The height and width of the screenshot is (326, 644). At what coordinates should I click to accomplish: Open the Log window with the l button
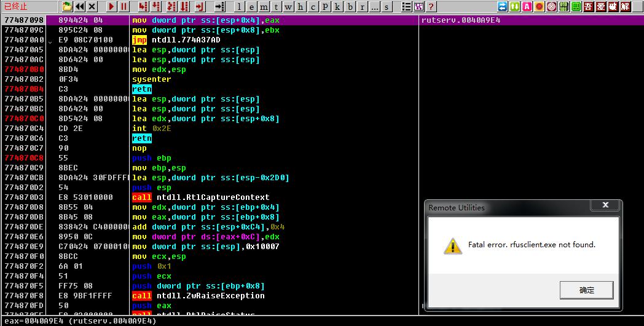point(240,7)
